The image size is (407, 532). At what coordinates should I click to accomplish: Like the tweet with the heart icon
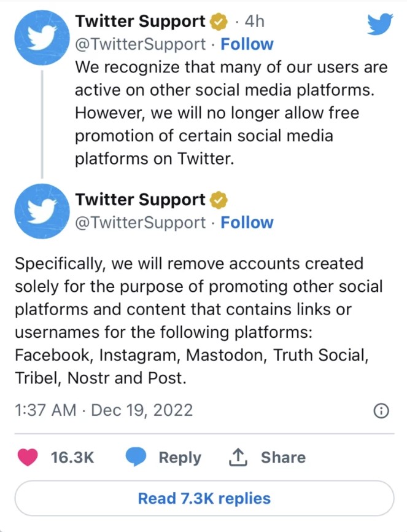[x=28, y=457]
